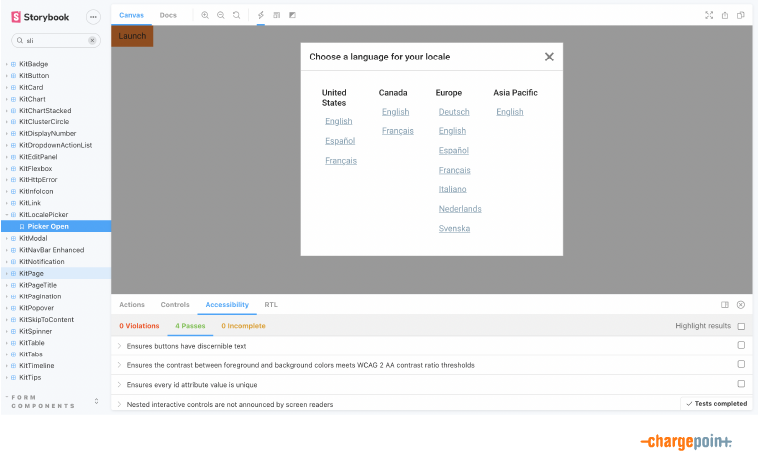Choose English under Asia Pacific
This screenshot has height=472, width=759.
click(510, 112)
